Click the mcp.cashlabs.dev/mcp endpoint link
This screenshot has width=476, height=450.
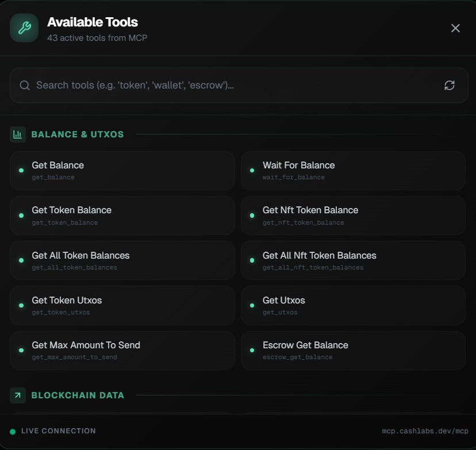425,431
